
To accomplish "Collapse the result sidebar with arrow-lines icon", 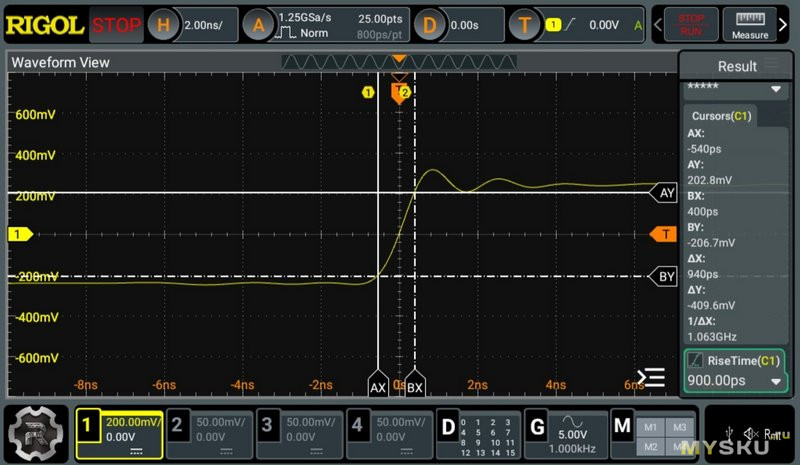I will pos(652,377).
